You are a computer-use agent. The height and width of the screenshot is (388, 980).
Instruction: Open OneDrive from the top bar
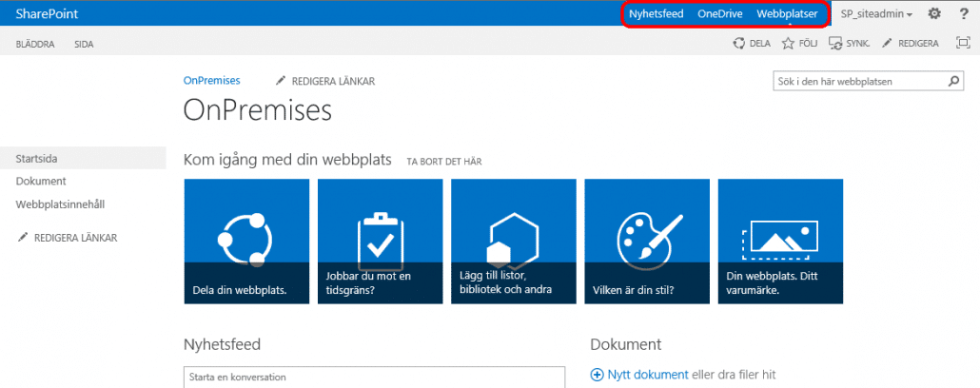point(720,14)
